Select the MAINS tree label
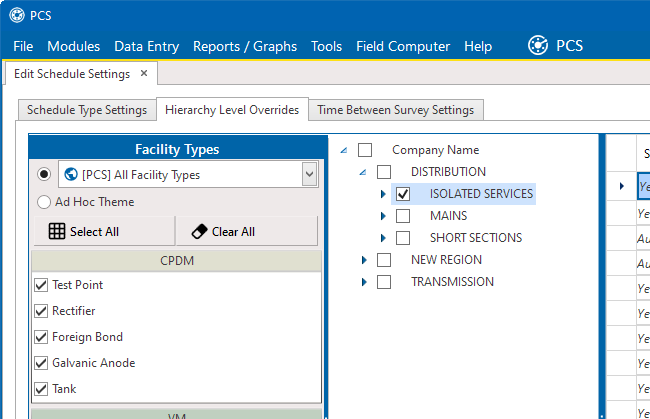Screen dimensions: 650x419 [449, 216]
